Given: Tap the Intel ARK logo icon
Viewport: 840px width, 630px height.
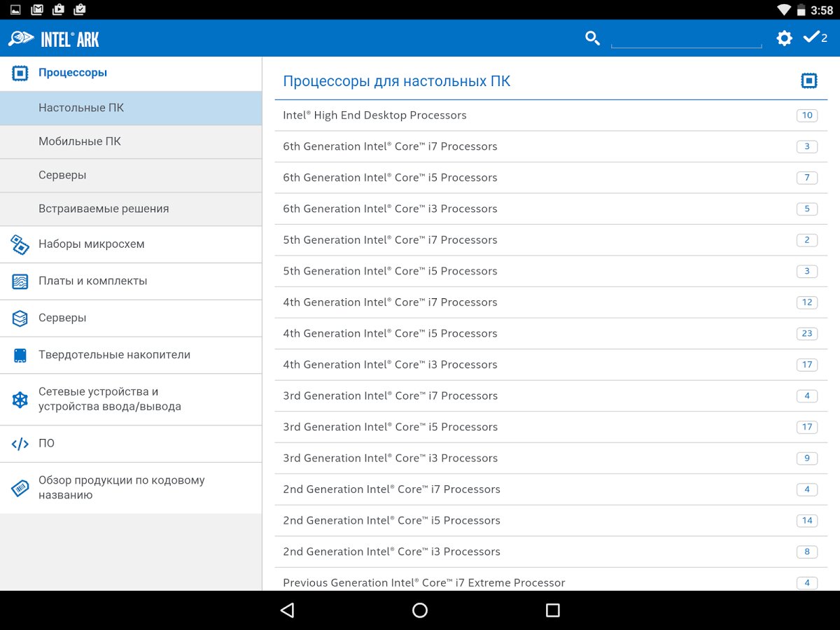Looking at the screenshot, I should tap(21, 38).
